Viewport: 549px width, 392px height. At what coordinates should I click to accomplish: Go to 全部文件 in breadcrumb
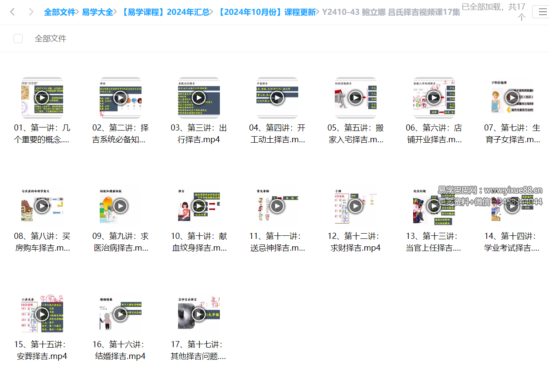[x=60, y=12]
